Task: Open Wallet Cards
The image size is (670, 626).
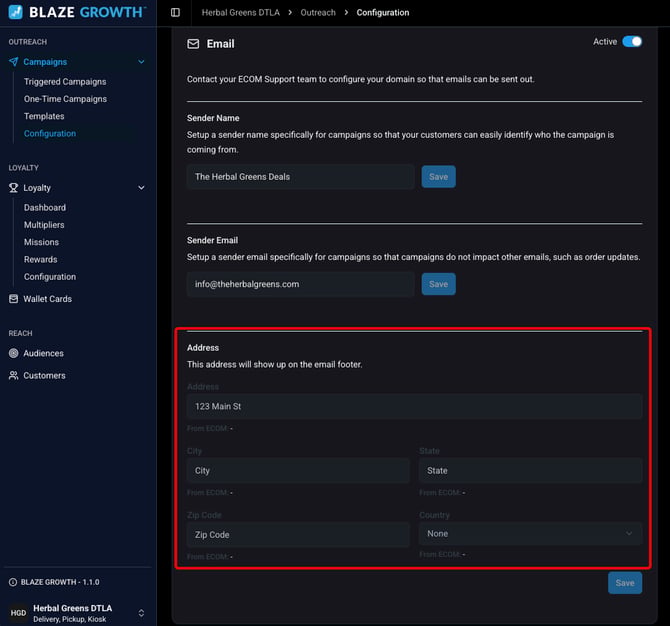Action: [x=47, y=299]
